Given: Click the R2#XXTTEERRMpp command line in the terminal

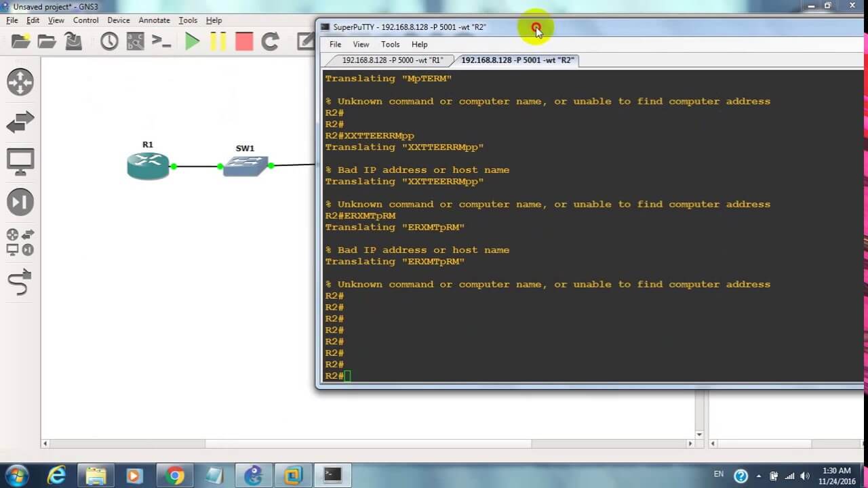Looking at the screenshot, I should (370, 136).
